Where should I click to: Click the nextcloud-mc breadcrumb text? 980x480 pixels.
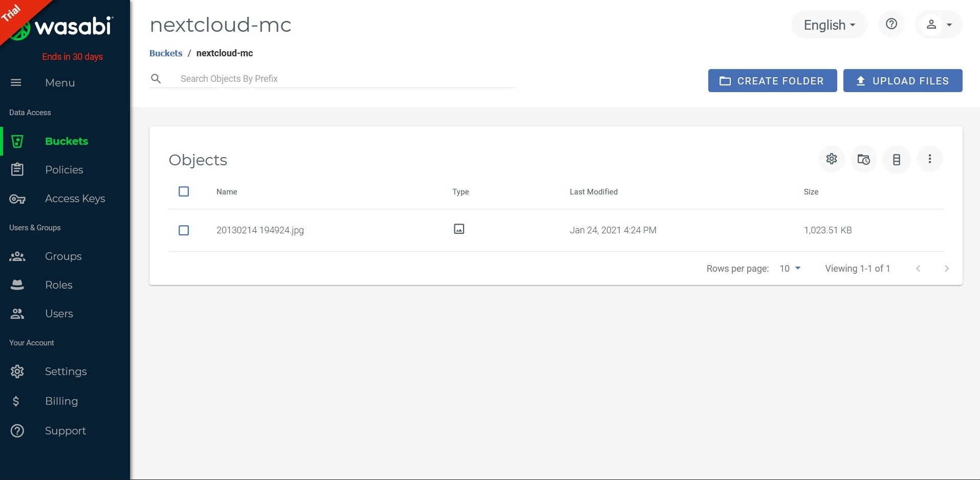coord(225,53)
